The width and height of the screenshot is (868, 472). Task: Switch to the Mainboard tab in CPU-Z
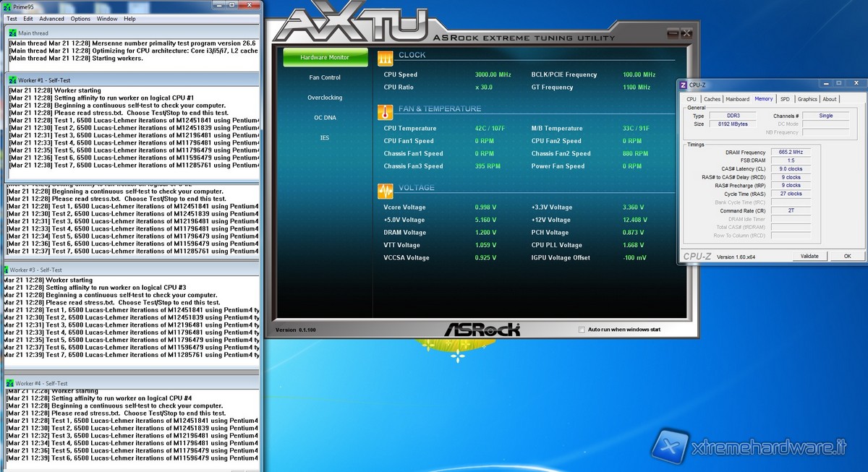coord(737,99)
